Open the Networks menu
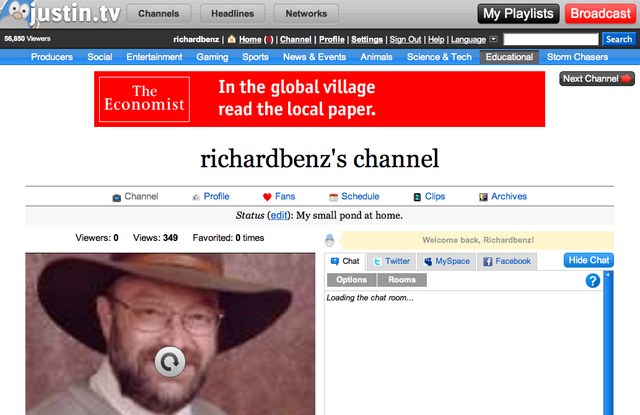 306,14
